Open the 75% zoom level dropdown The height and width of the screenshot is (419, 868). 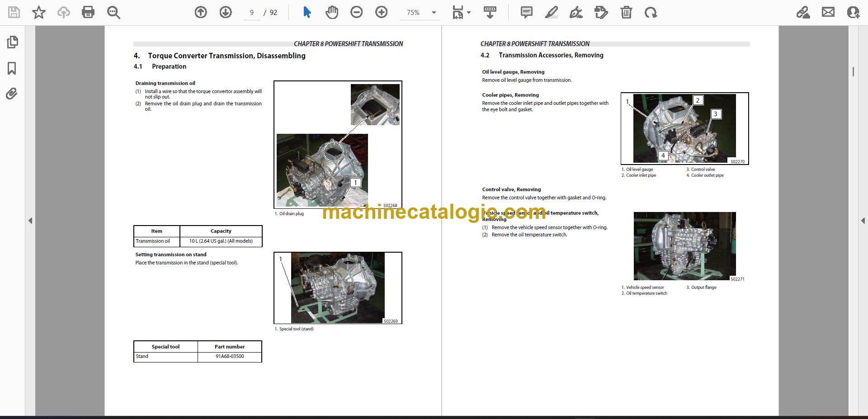click(420, 13)
